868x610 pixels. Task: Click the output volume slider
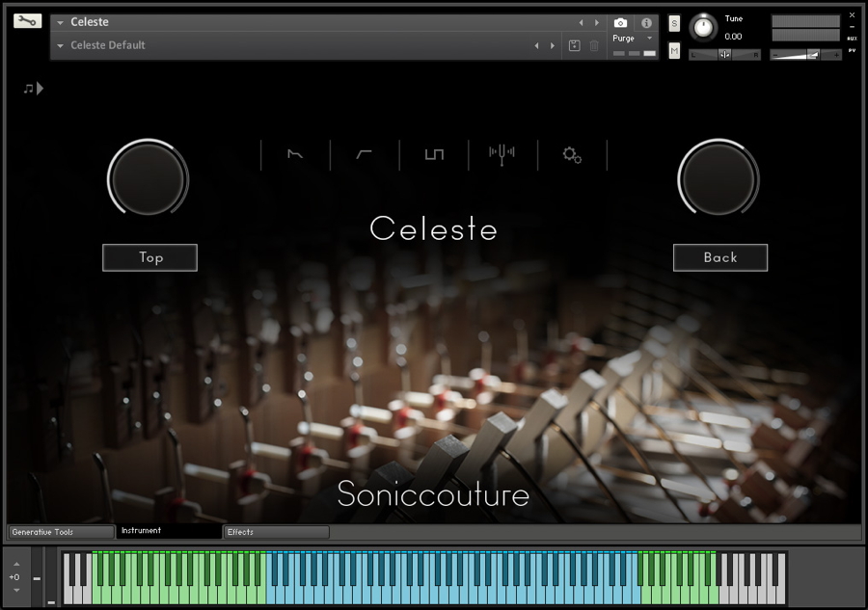tap(806, 55)
